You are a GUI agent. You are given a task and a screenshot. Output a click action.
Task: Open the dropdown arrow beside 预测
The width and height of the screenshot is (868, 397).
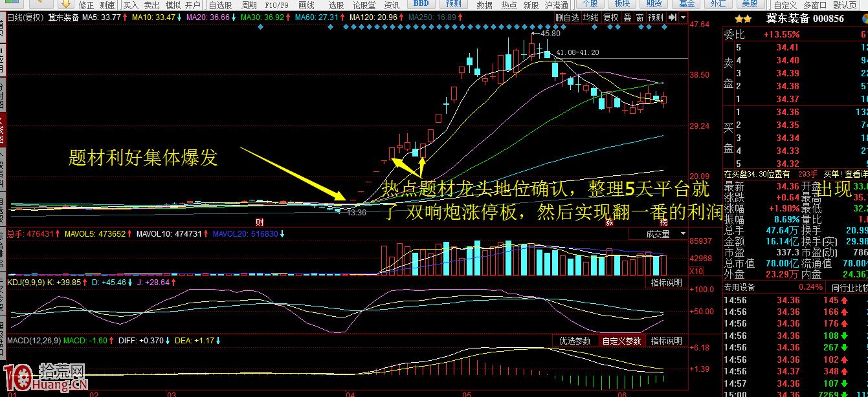(684, 20)
